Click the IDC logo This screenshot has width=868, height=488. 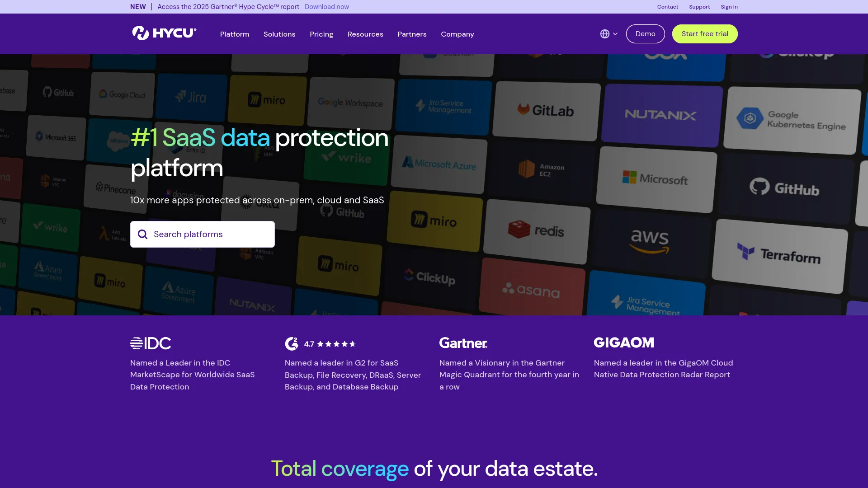151,343
